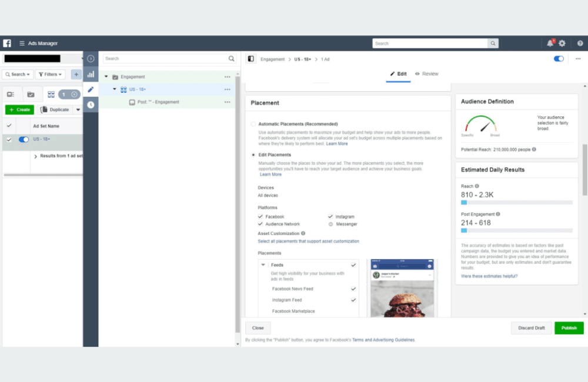Image resolution: width=588 pixels, height=382 pixels.
Task: Switch to the Edit tab
Action: tap(398, 74)
